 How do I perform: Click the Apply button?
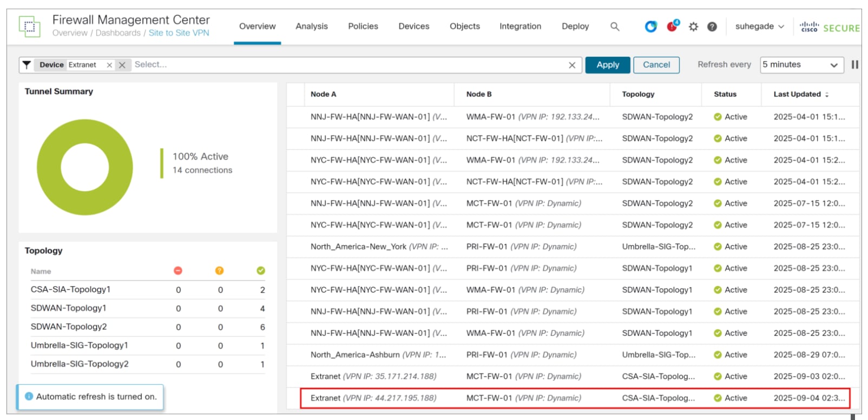click(x=608, y=65)
